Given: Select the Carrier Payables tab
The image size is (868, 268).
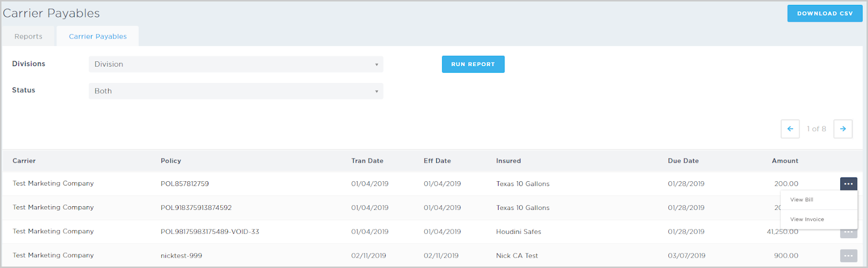Looking at the screenshot, I should click(98, 36).
